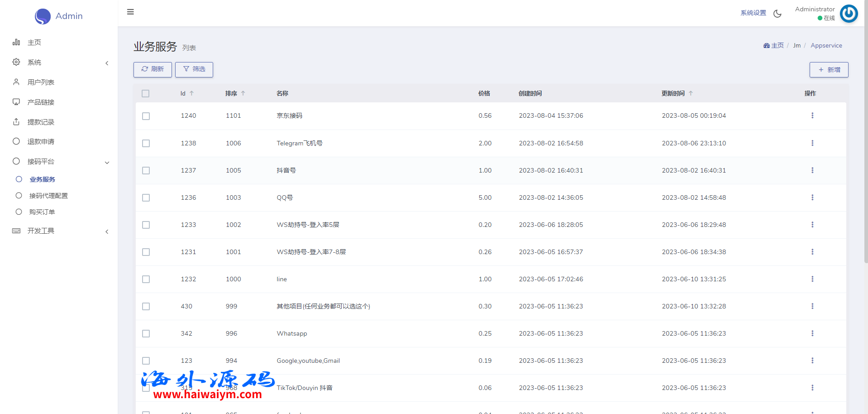Viewport: 868px width, 414px height.
Task: Open the actions menu for the 京东接码 row
Action: 812,116
